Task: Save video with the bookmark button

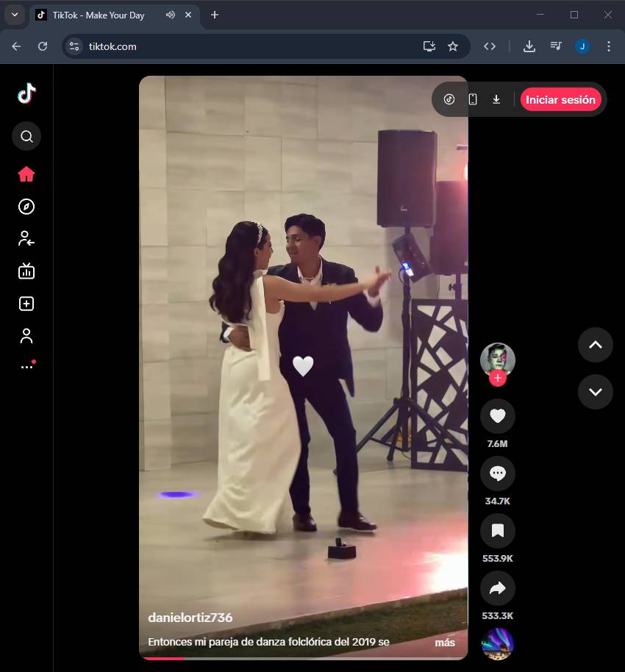Action: (497, 531)
